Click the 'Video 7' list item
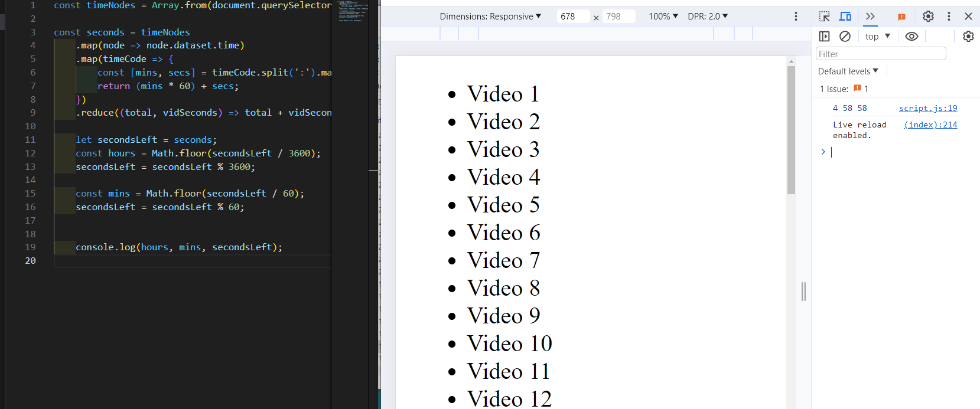The height and width of the screenshot is (409, 980). (x=503, y=260)
